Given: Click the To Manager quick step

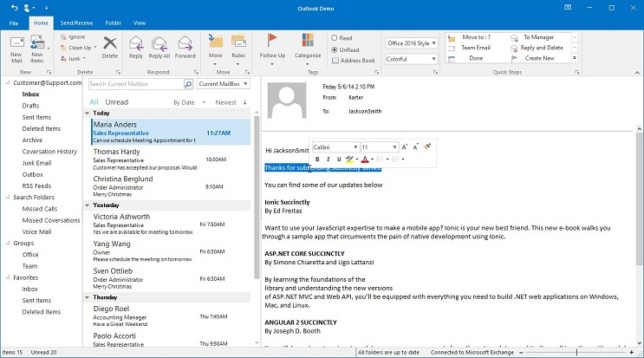Looking at the screenshot, I should coord(538,37).
